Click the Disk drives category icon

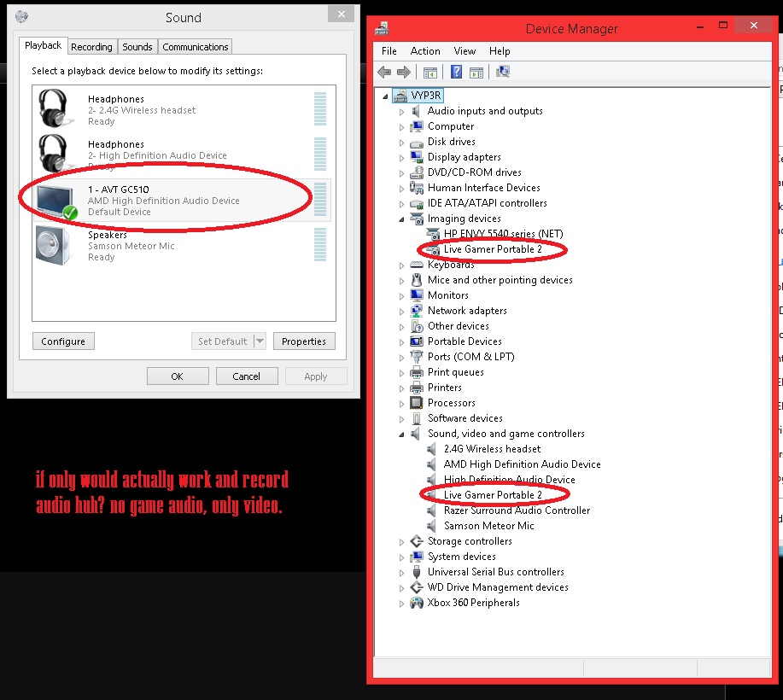[417, 143]
